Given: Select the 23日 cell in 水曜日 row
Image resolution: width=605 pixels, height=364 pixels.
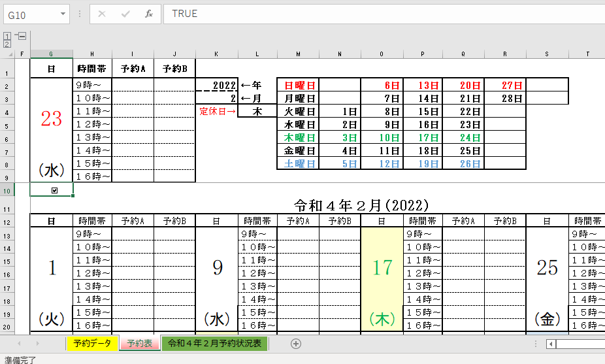Looking at the screenshot, I should [463, 124].
